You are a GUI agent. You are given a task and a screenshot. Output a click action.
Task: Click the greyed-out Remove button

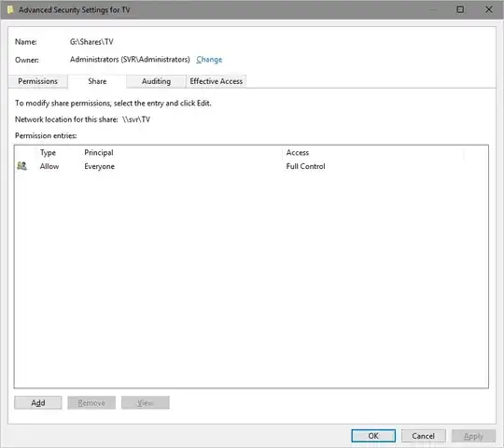[x=91, y=402]
